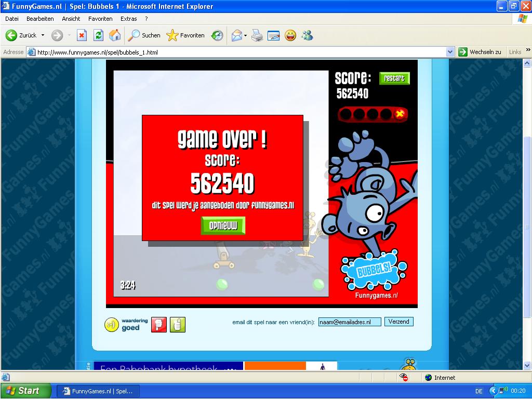
Task: Open the Zurück history dropdown arrow
Action: point(43,35)
